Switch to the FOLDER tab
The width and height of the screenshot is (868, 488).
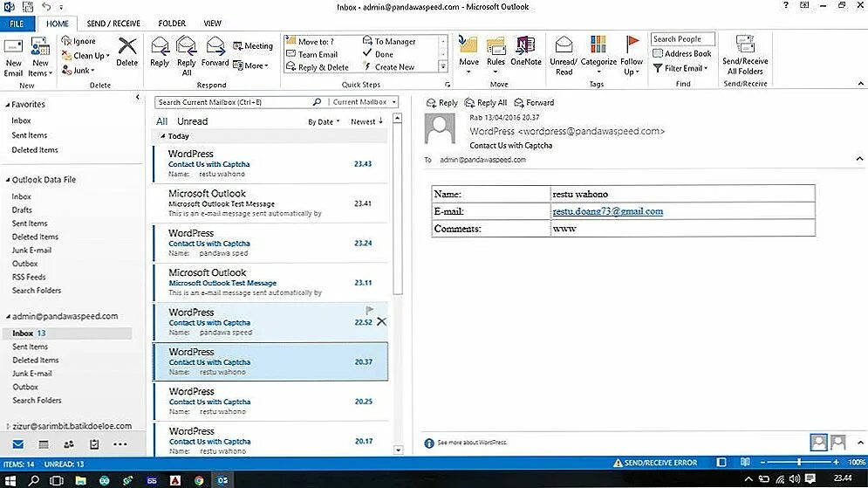[172, 24]
